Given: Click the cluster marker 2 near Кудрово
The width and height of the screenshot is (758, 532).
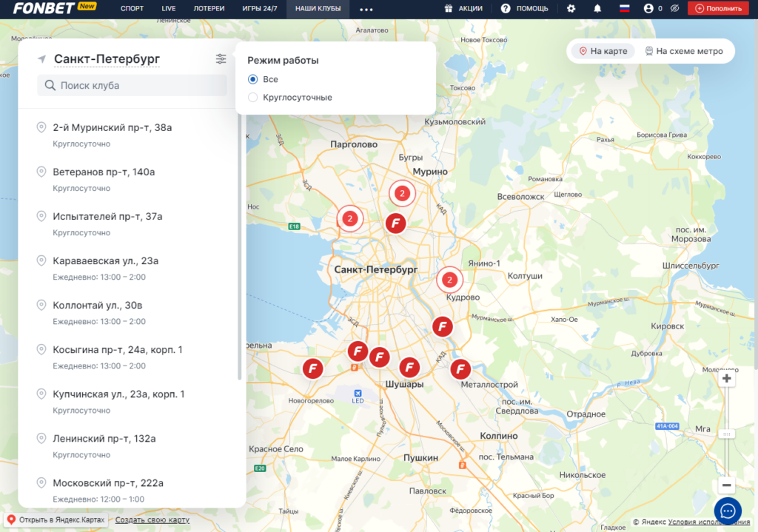Looking at the screenshot, I should pos(449,280).
